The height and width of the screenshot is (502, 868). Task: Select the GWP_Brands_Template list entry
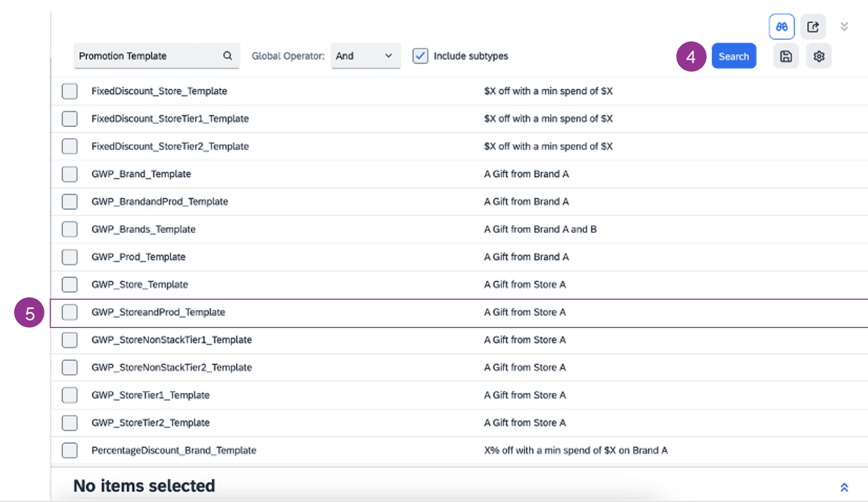[143, 229]
